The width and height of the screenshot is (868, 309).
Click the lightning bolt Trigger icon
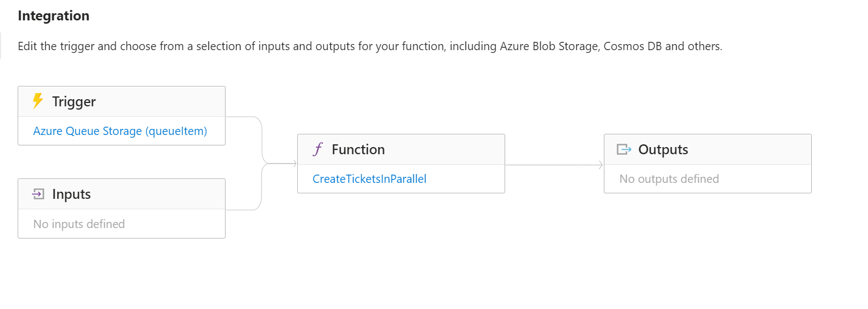click(37, 101)
